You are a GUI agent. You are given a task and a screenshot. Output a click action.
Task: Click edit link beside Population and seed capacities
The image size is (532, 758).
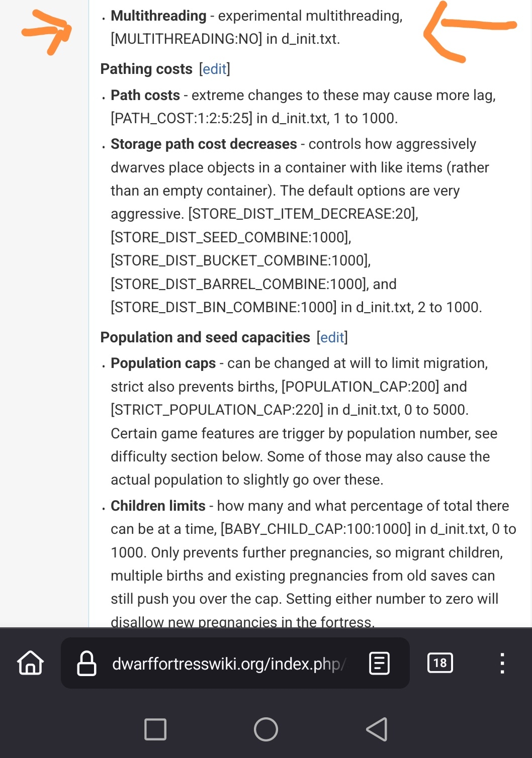point(332,337)
